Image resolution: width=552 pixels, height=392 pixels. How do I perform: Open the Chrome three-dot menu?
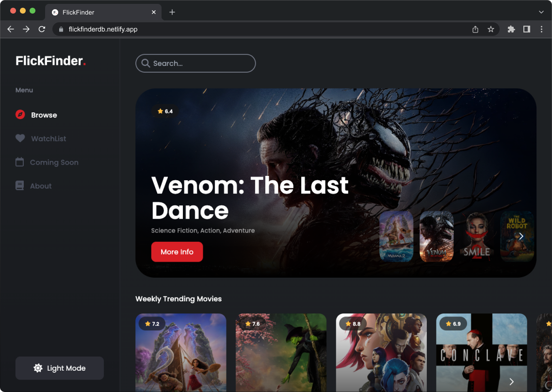tap(541, 29)
